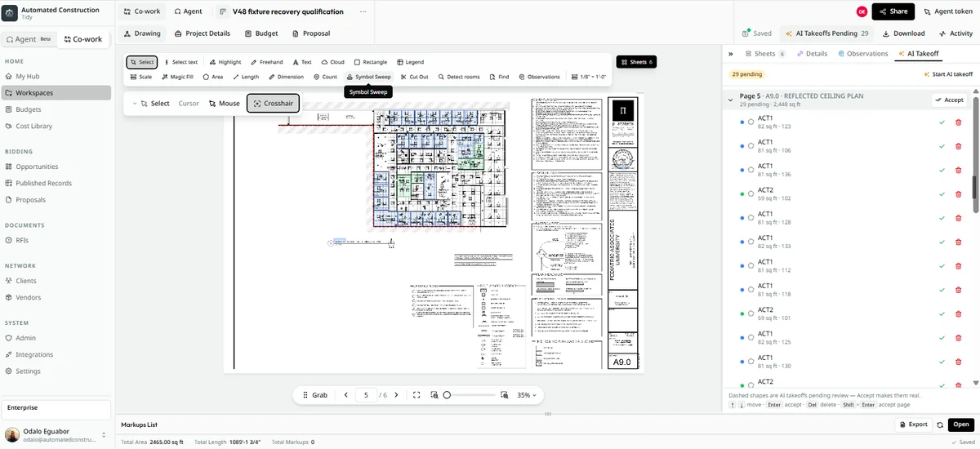Open Observations from the toolbar
The height and width of the screenshot is (449, 980).
[539, 77]
